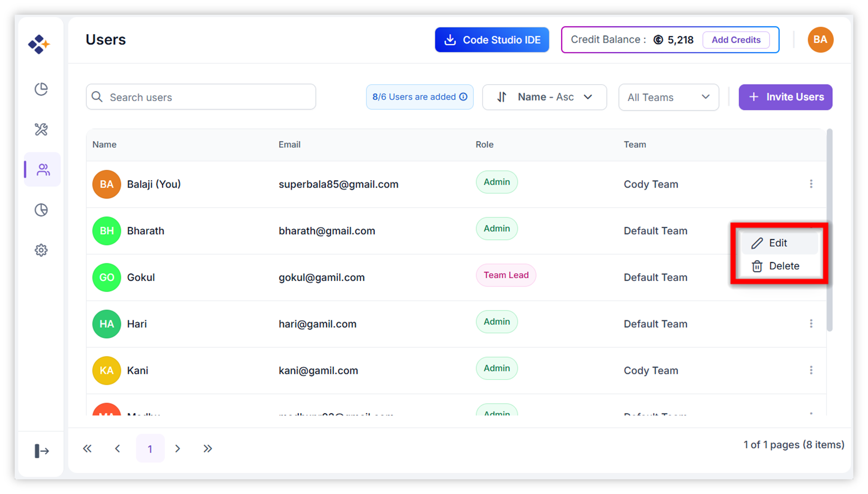Open the All Teams filter dropdown
Viewport: 868px width, 494px height.
(668, 97)
